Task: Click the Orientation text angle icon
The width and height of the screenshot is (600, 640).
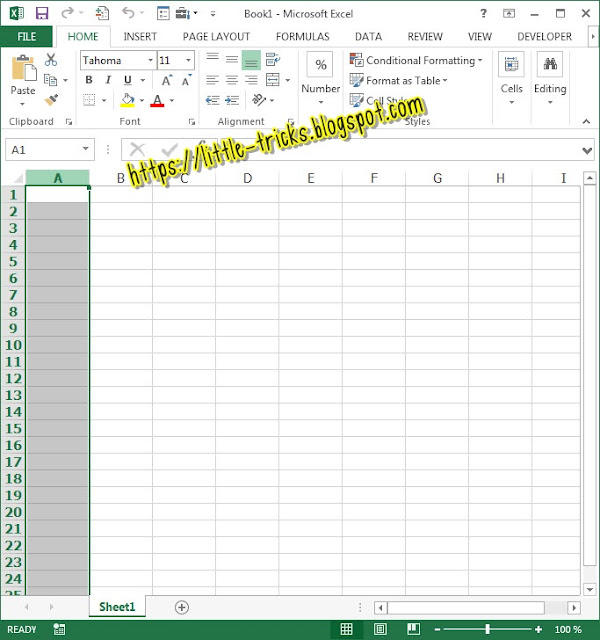Action: coord(259,100)
